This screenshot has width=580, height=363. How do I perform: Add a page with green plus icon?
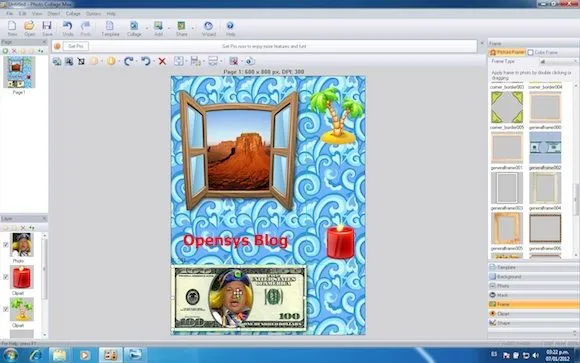5,51
